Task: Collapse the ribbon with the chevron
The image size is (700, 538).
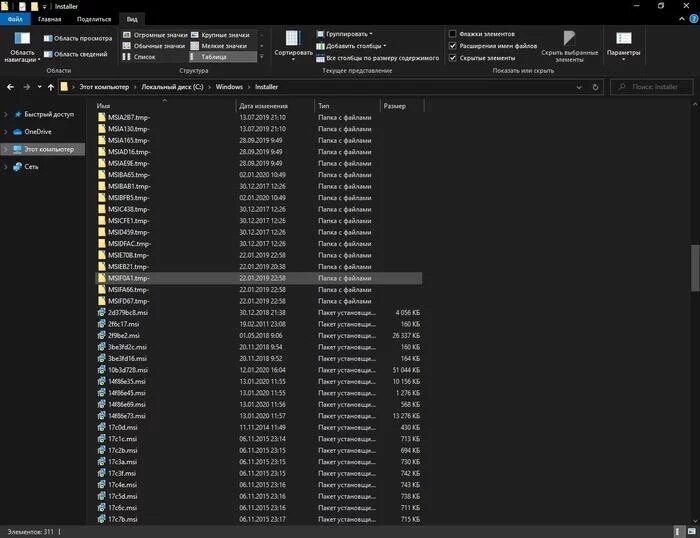Action: pos(682,19)
